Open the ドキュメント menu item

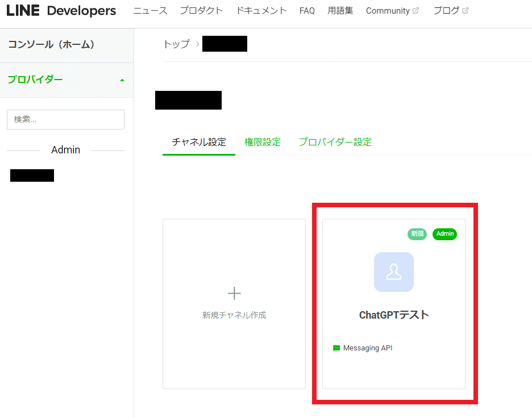tap(261, 11)
